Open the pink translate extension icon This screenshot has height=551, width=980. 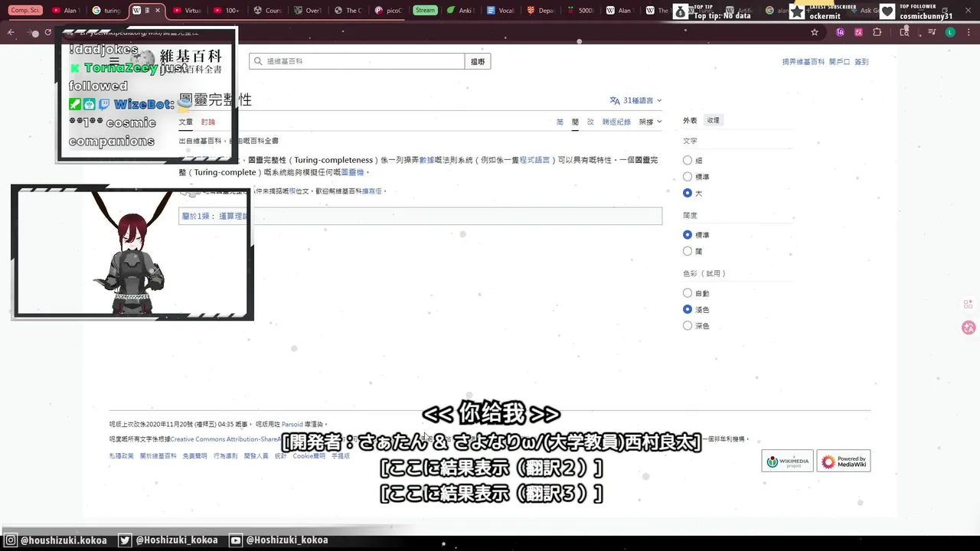858,32
